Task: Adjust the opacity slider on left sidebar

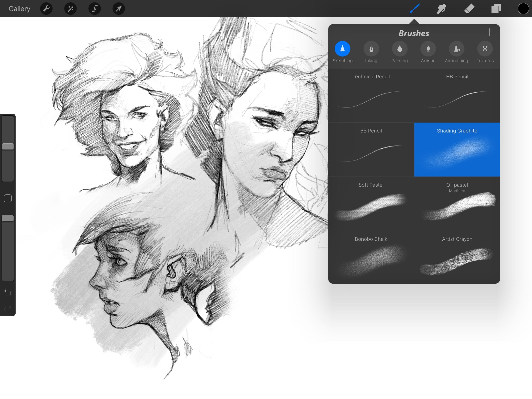Action: pos(8,218)
